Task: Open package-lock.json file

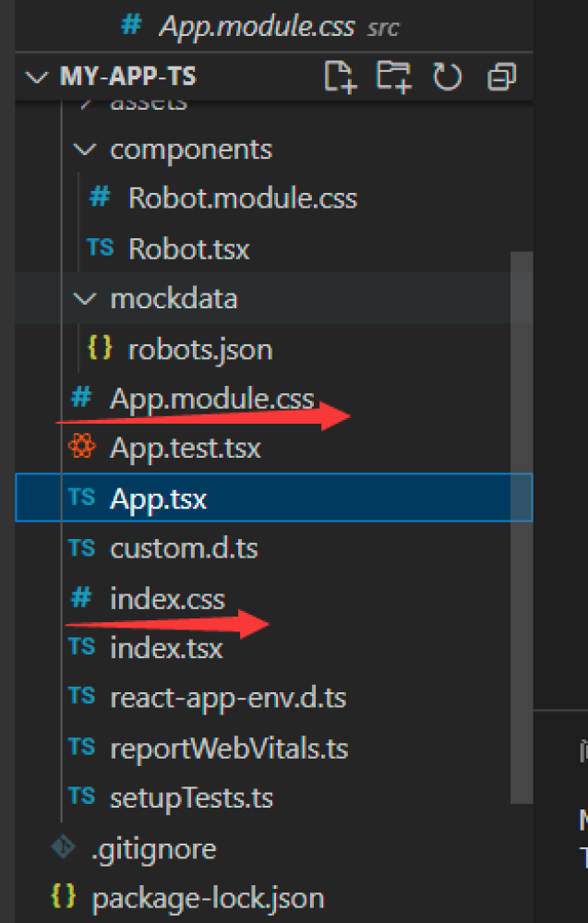Action: pos(208,897)
